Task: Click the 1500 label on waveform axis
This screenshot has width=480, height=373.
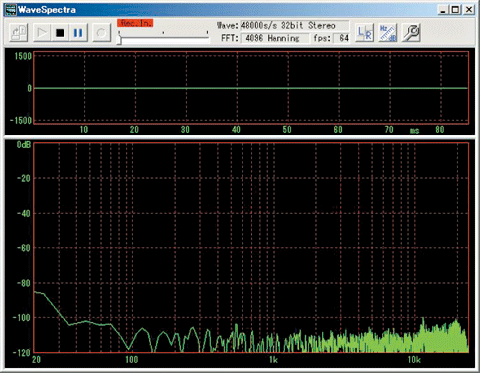Action: coord(23,56)
